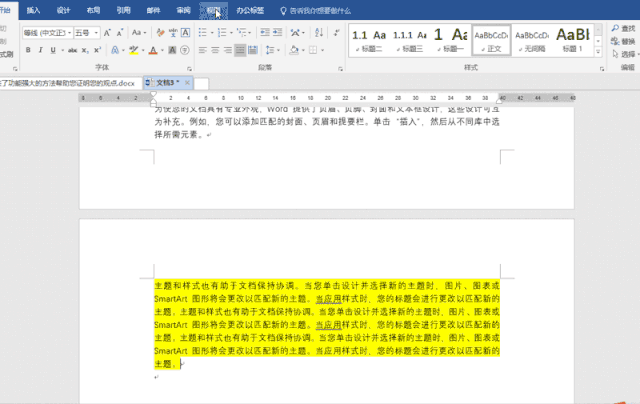The height and width of the screenshot is (404, 640).
Task: Set line and paragraph spacing
Action: (x=270, y=50)
